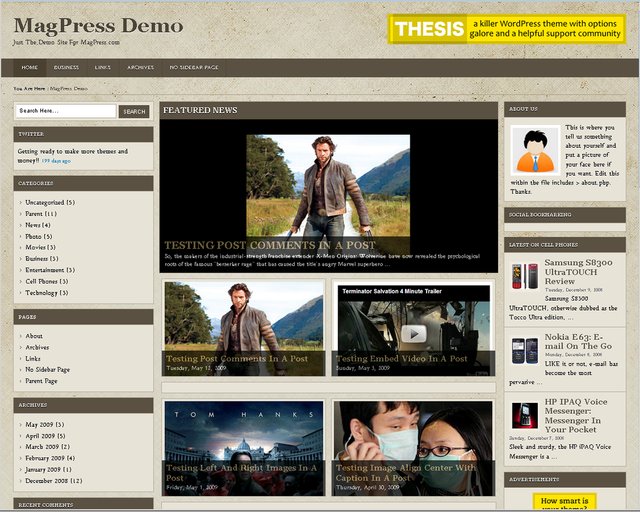Open the Archives page in Pages list

coord(37,347)
